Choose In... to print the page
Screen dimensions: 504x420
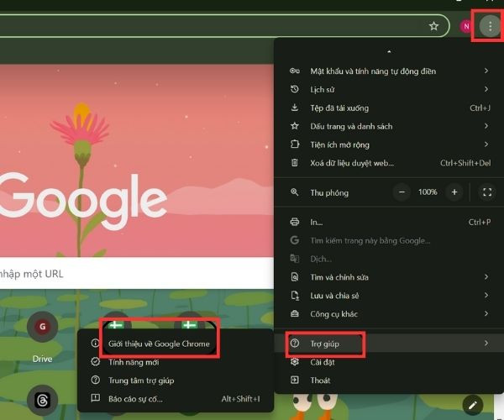(389, 222)
